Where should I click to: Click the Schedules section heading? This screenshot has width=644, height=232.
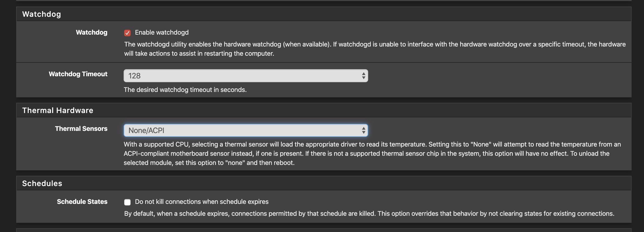(42, 183)
